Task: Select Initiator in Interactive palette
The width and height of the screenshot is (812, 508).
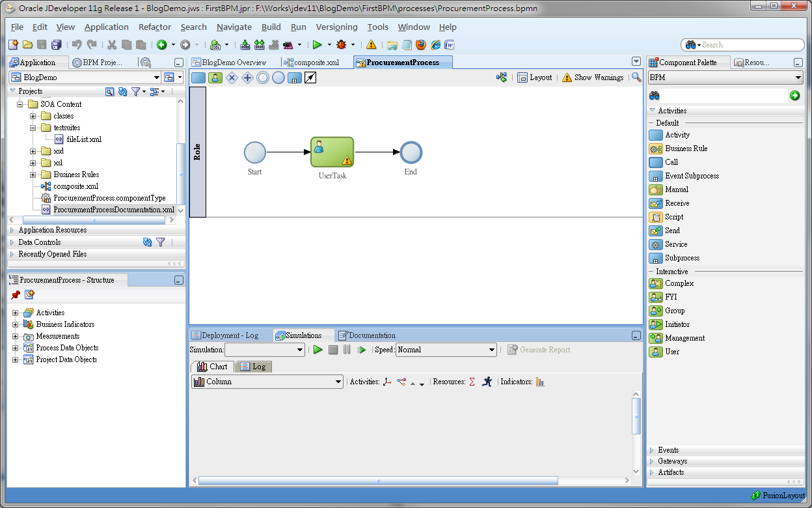Action: (677, 324)
